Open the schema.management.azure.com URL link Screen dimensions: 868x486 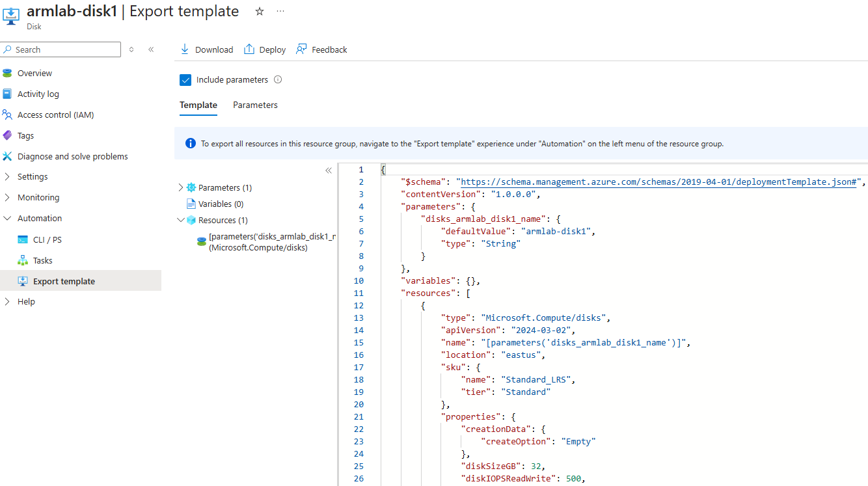(658, 182)
